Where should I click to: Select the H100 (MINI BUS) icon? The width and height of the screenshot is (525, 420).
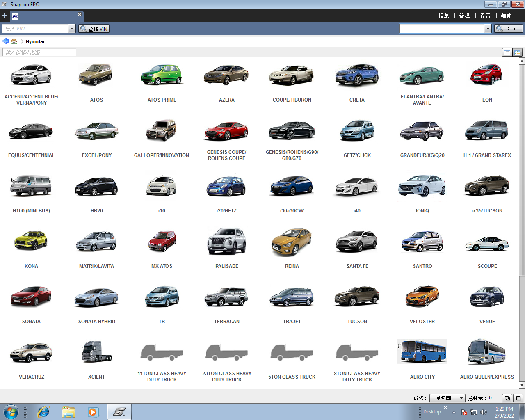31,186
